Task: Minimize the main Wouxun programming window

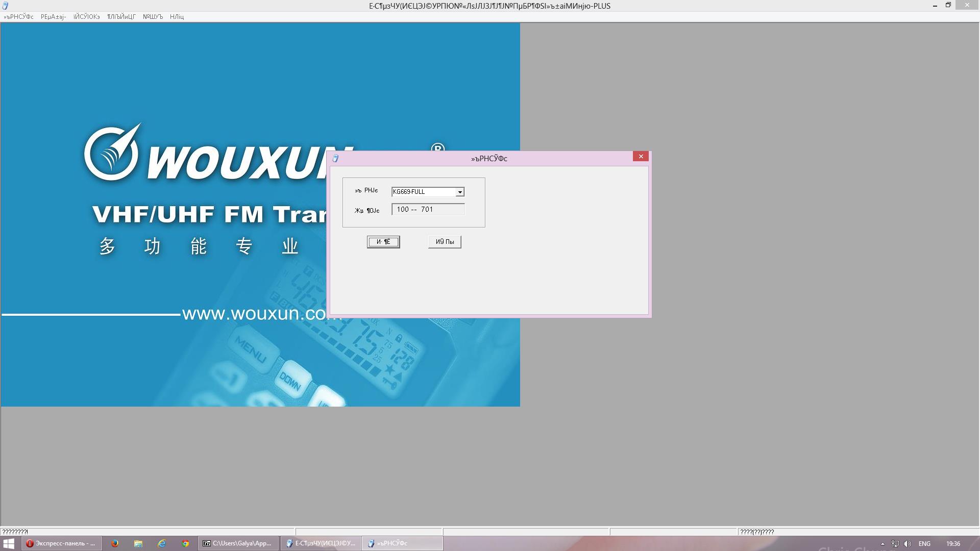Action: tap(935, 6)
